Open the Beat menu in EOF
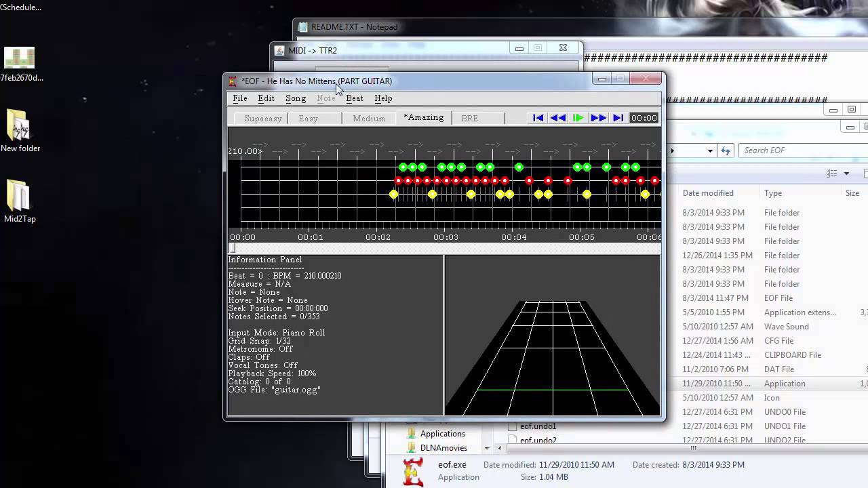 coord(355,98)
